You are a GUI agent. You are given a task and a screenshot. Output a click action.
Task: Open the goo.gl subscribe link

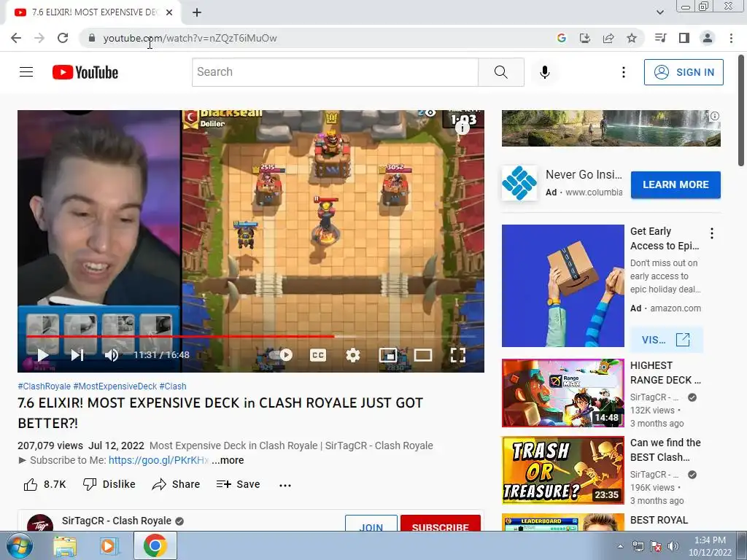tap(158, 461)
